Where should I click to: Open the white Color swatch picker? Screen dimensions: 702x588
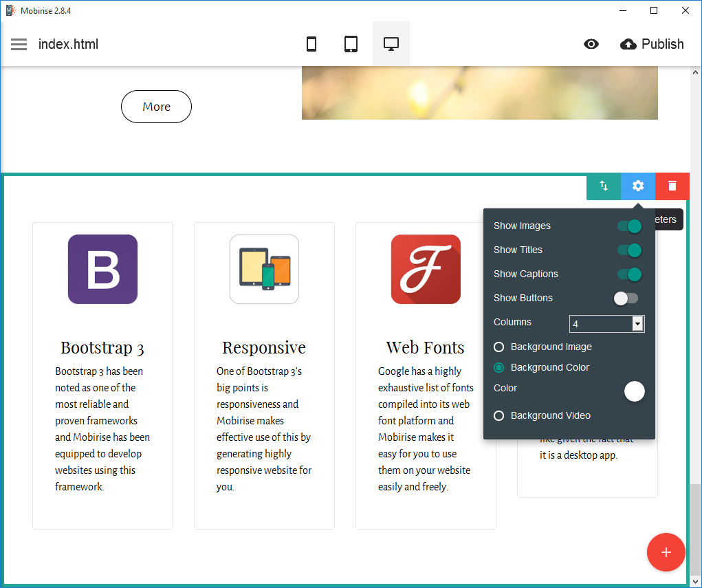[635, 391]
